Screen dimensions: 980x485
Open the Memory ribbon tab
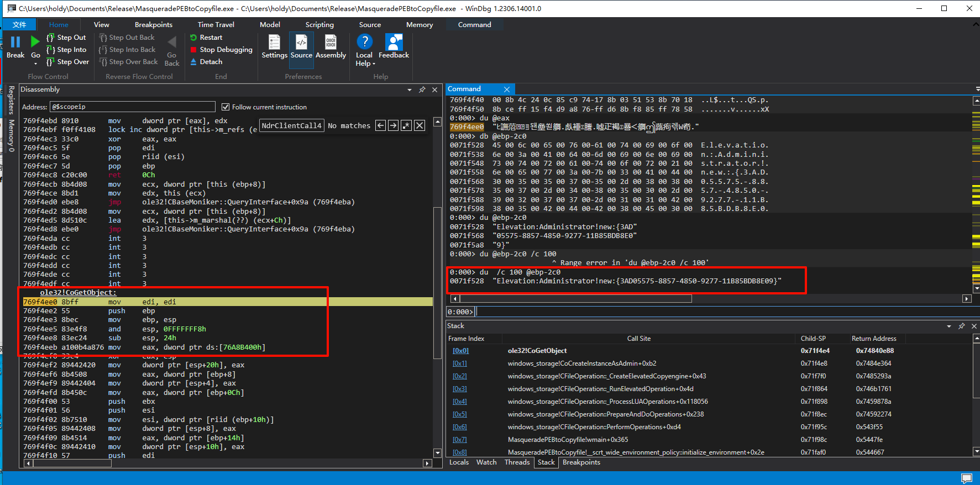[x=420, y=25]
